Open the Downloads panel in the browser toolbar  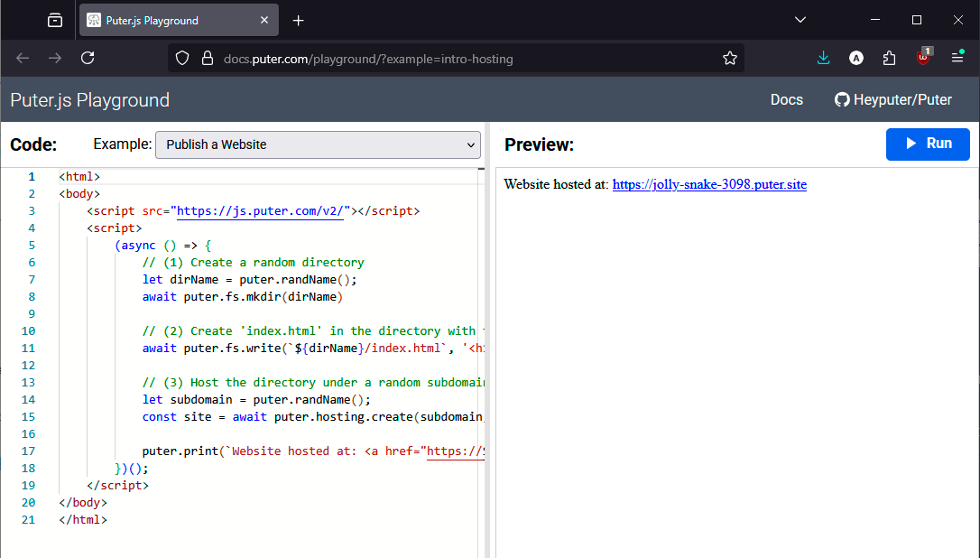[823, 57]
